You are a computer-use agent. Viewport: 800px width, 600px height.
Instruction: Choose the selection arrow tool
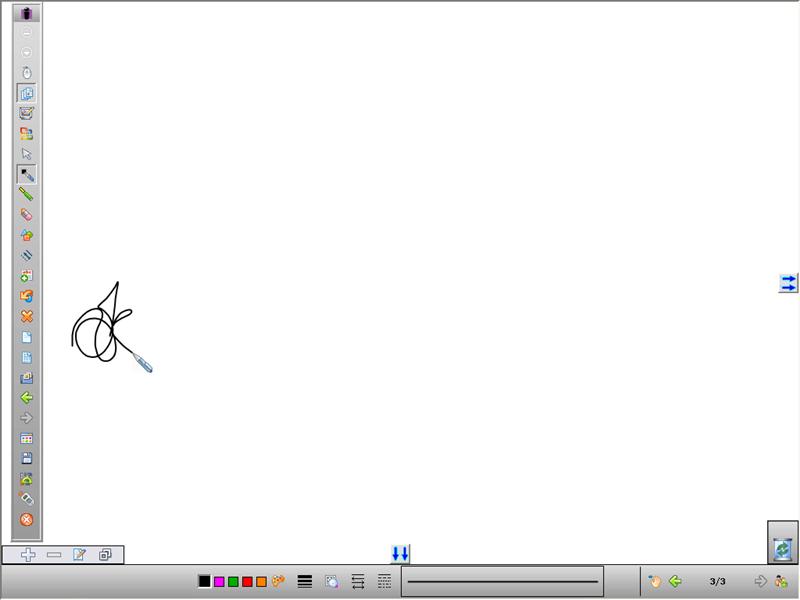point(27,154)
